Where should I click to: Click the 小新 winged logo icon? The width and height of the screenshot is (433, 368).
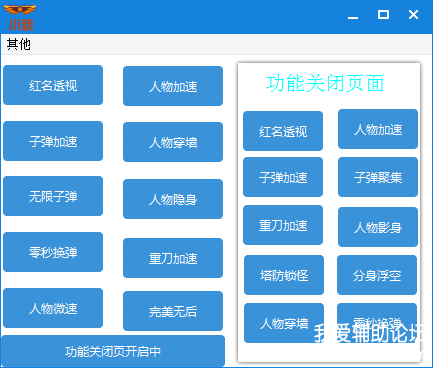pyautogui.click(x=20, y=18)
